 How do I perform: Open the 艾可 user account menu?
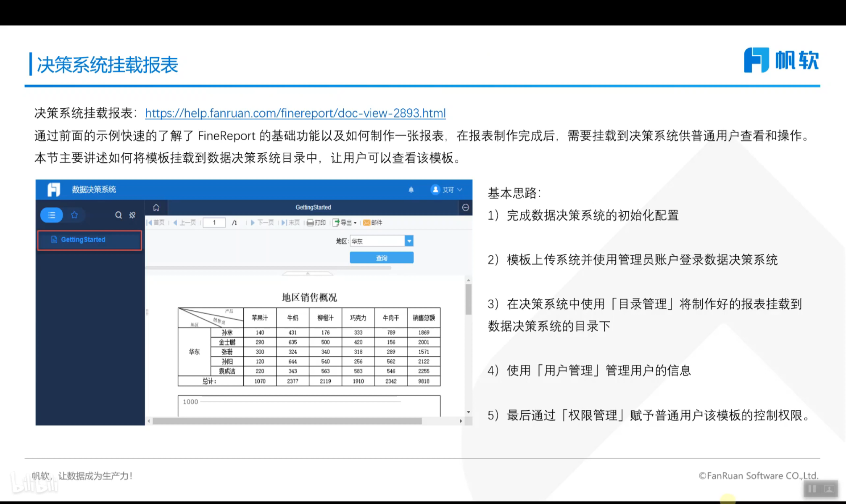(x=446, y=189)
